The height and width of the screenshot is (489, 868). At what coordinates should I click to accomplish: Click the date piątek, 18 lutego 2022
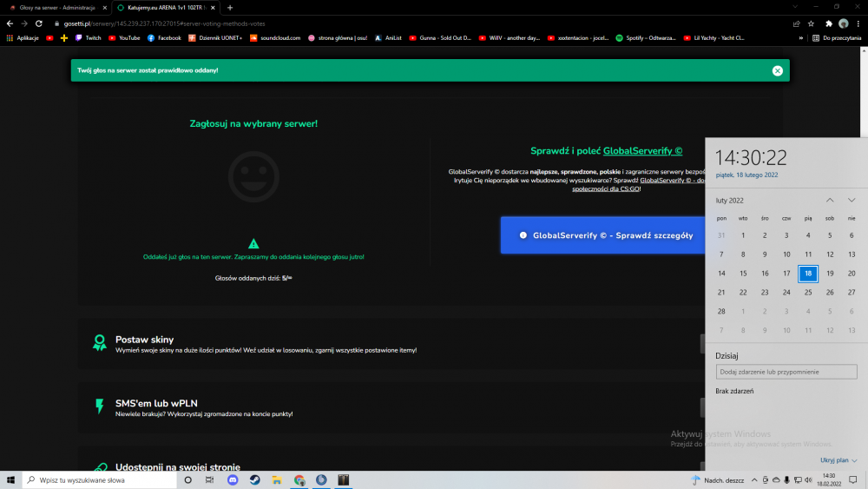[746, 175]
